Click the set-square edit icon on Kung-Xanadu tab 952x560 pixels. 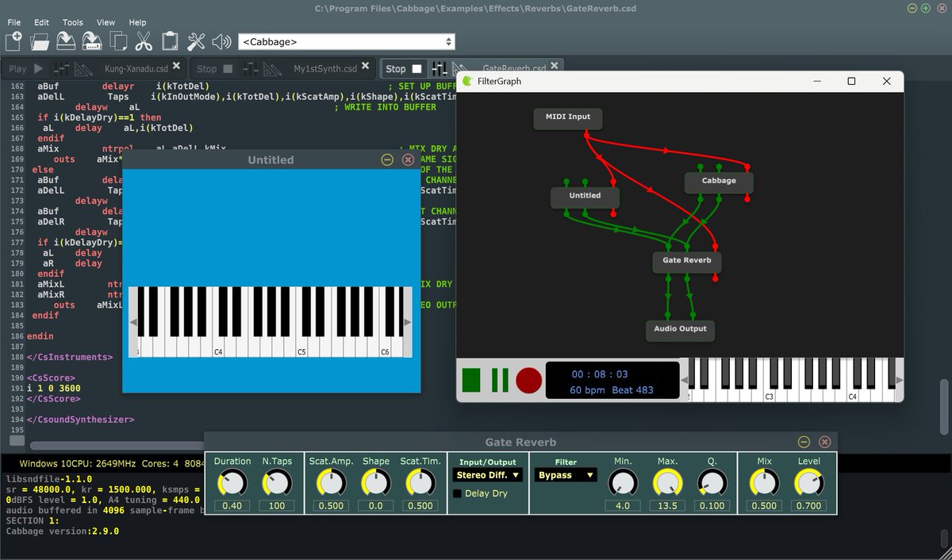(x=84, y=69)
